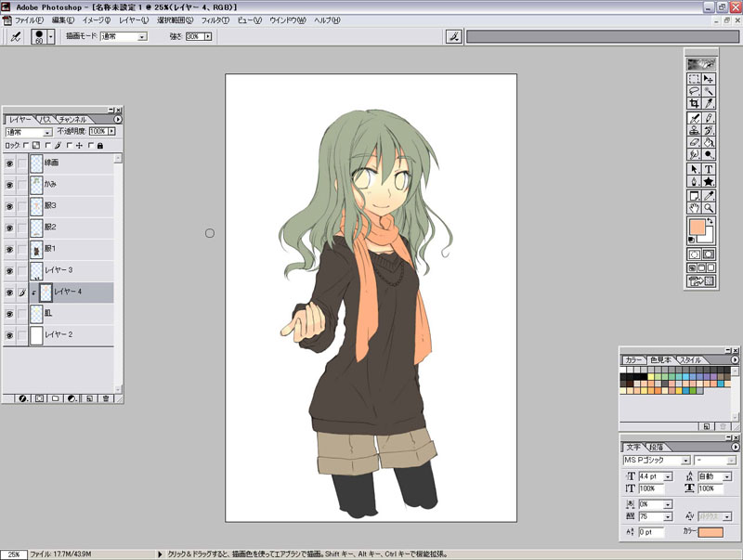Click the background color swatch in toolbox

710,238
